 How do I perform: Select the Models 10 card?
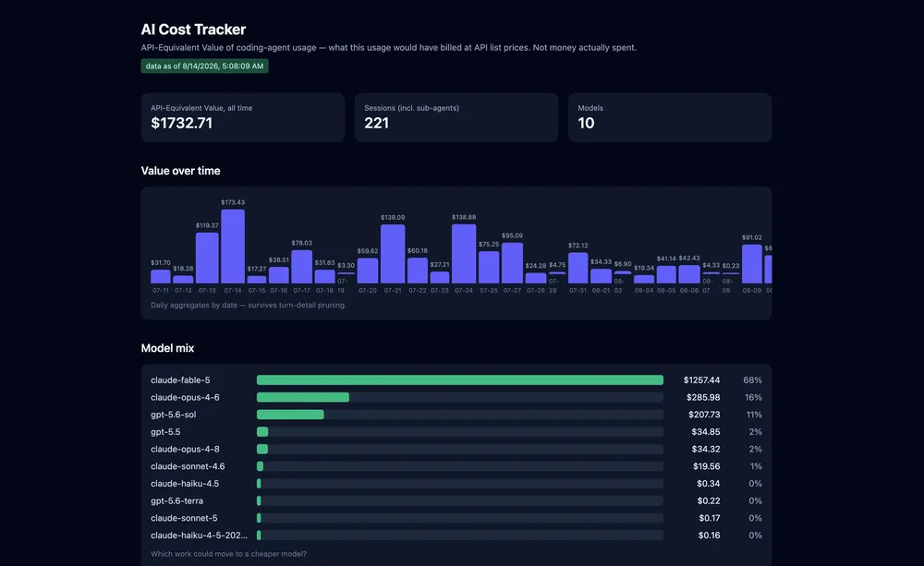click(x=669, y=117)
